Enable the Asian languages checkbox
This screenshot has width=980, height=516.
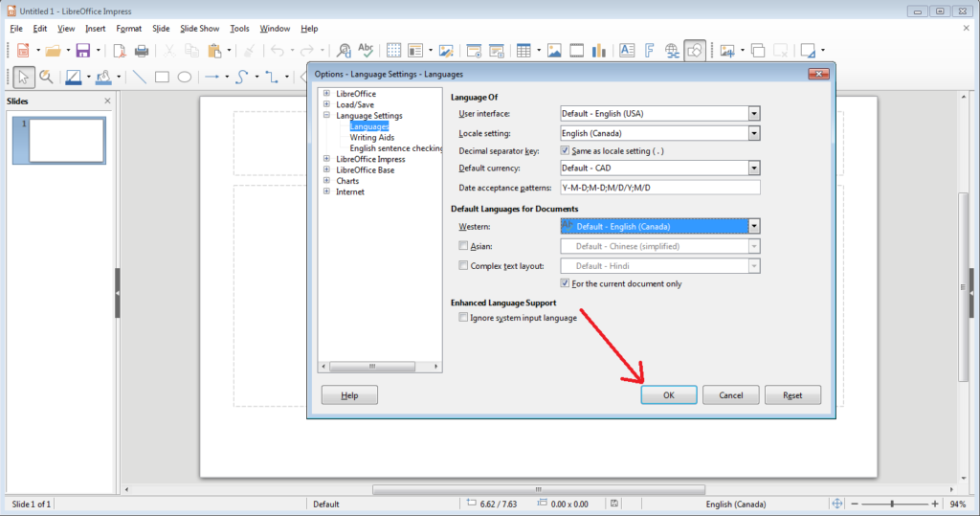tap(464, 246)
